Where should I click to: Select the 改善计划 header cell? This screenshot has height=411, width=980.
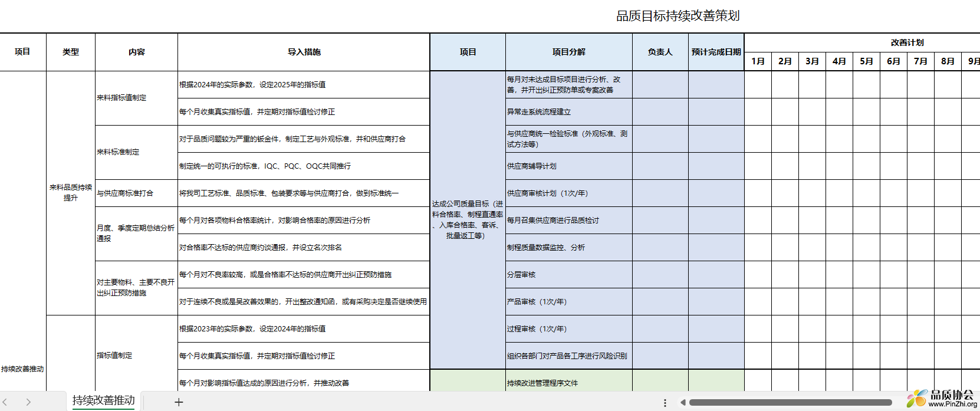907,42
